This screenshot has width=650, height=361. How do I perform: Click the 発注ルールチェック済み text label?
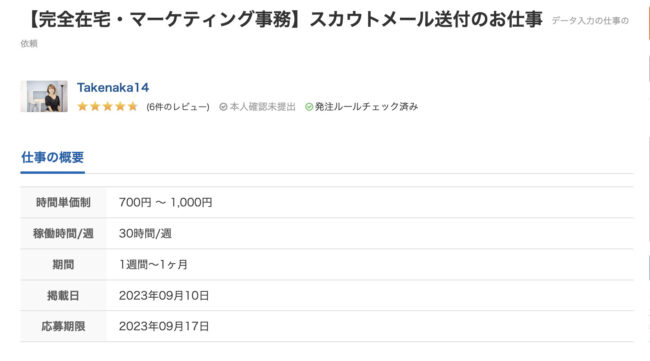click(366, 107)
